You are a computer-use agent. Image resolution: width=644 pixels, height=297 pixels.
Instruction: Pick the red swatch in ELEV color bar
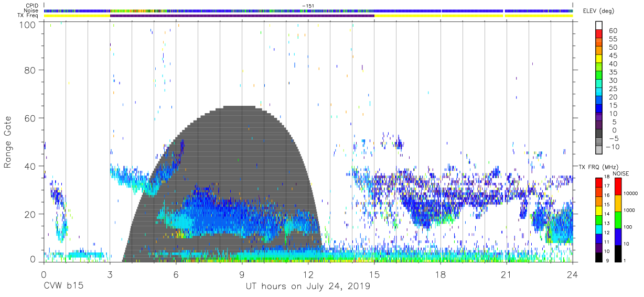coord(599,34)
